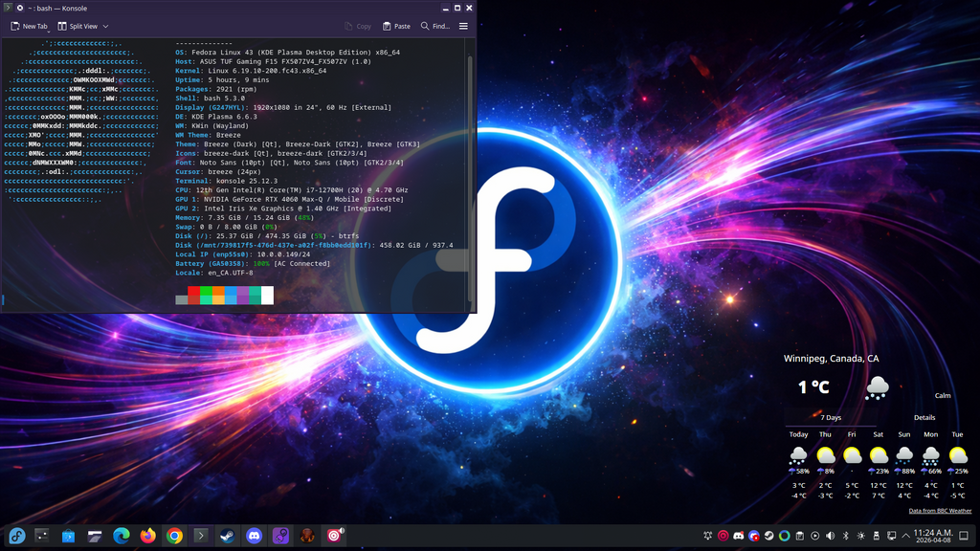Open Find in the Konsole toolbar
The image size is (980, 551).
tap(435, 26)
